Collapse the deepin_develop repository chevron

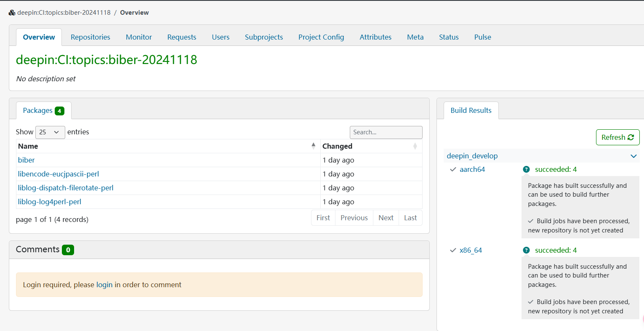click(633, 156)
